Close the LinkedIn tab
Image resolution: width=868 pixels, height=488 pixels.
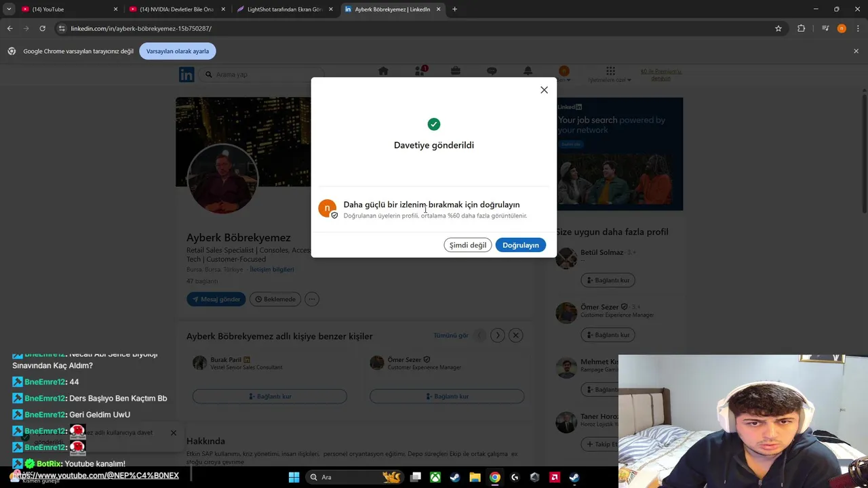point(438,9)
